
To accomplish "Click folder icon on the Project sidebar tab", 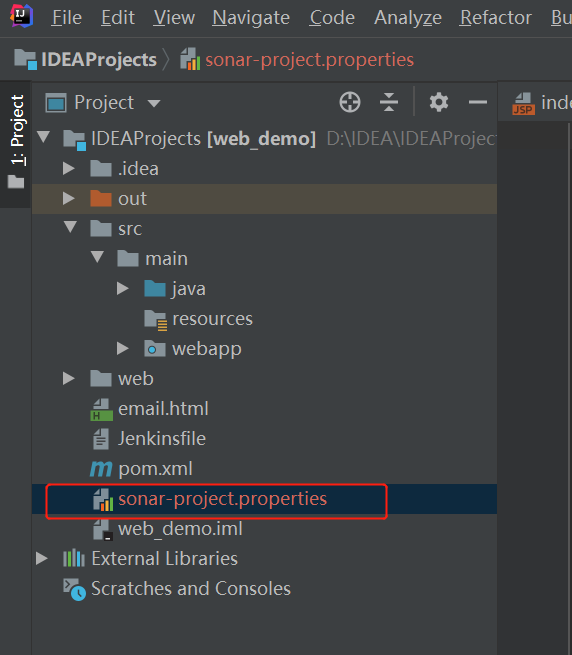I will coord(16,181).
